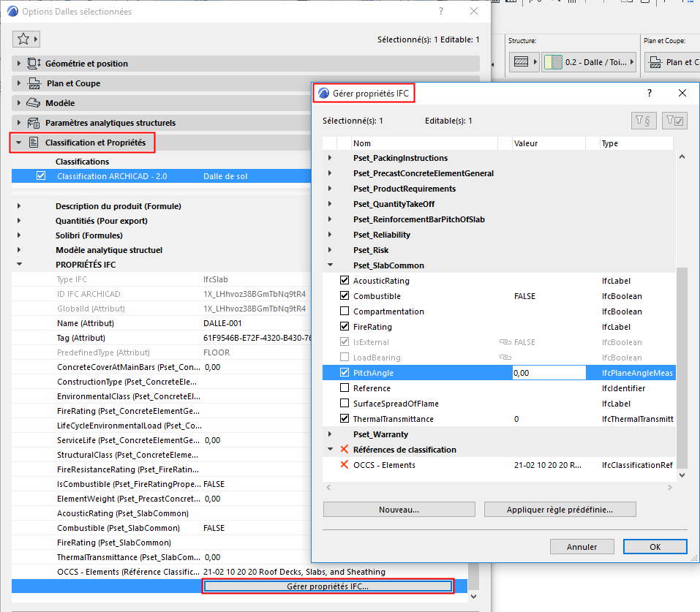Expand Quantitiés (Pour export) section
700x612 pixels.
pyautogui.click(x=19, y=221)
